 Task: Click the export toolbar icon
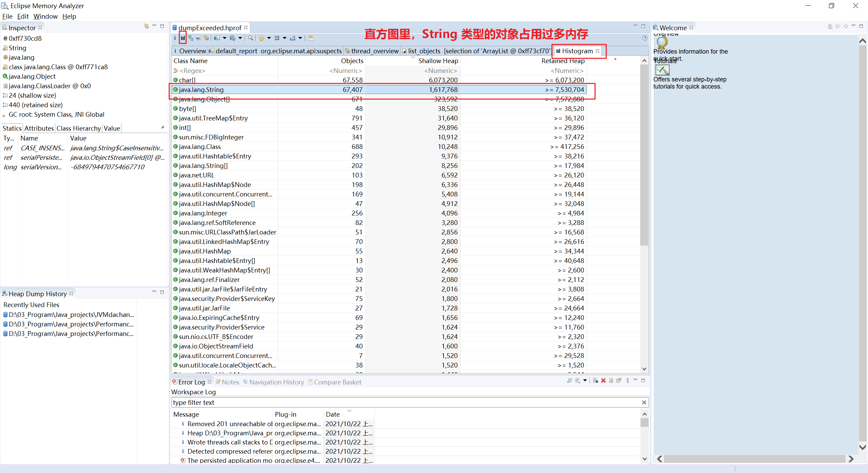(293, 38)
